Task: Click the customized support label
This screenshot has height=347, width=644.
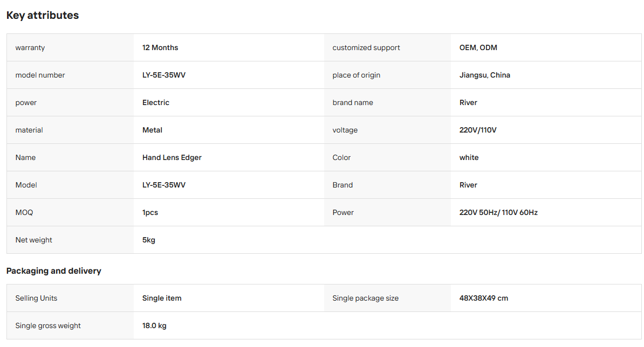Action: point(366,47)
